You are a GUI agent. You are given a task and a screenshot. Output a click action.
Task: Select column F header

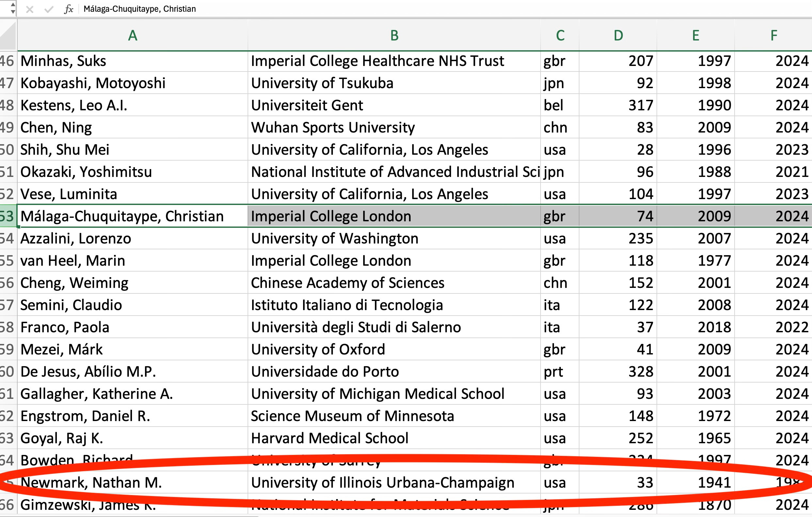coord(773,35)
